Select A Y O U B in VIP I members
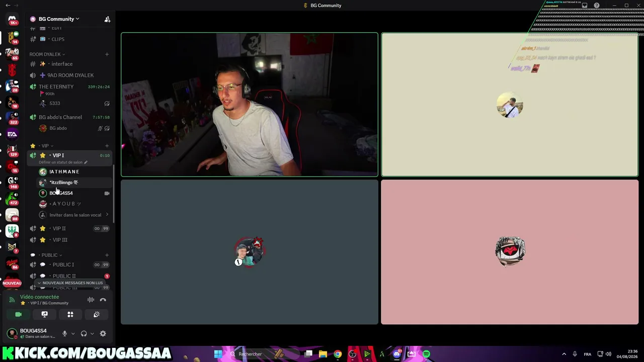The height and width of the screenshot is (362, 644). [x=74, y=204]
